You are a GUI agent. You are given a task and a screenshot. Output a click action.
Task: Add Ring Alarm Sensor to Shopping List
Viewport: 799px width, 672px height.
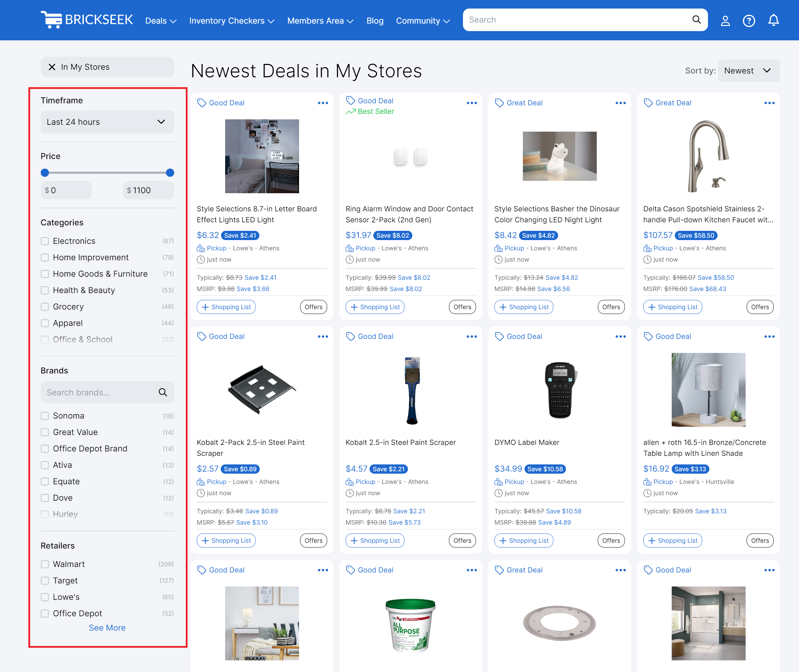pos(375,307)
